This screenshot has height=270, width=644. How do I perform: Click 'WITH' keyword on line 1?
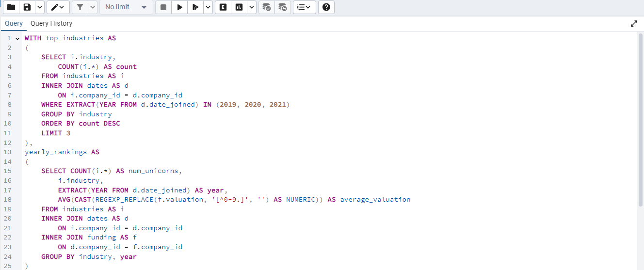[33, 38]
